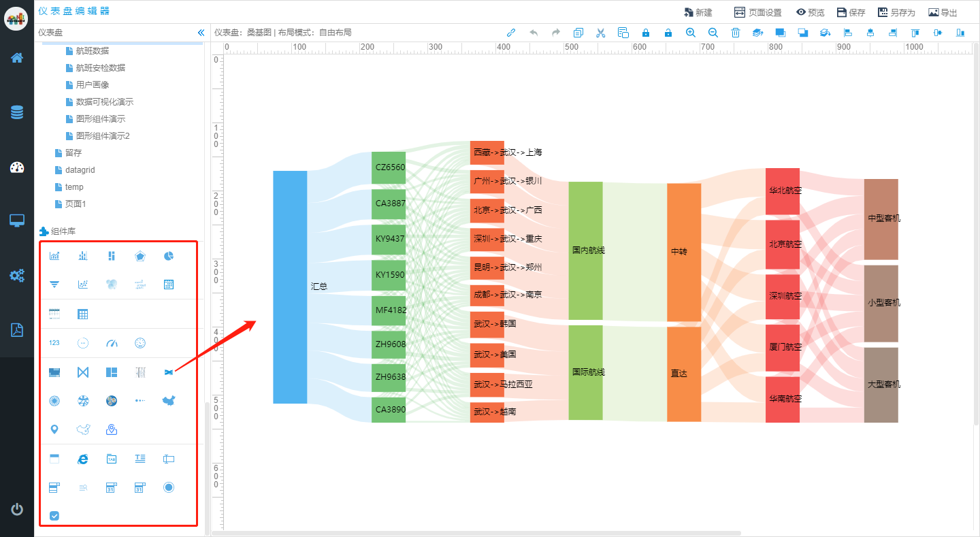Click the cut scissors toolbar icon
The width and height of the screenshot is (980, 537).
[x=600, y=33]
